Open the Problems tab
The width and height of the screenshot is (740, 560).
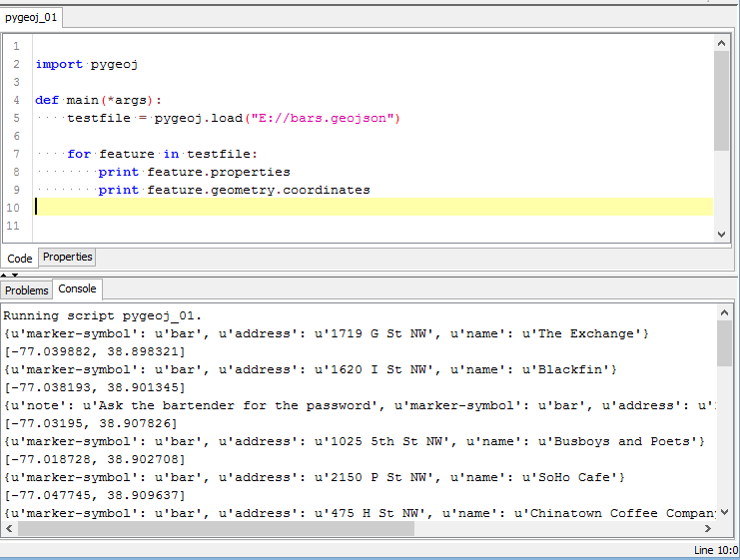[26, 290]
